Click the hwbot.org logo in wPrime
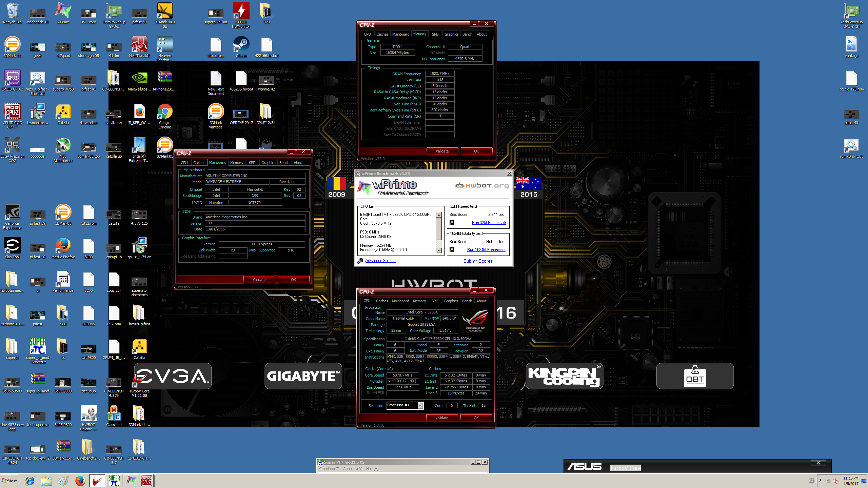 481,185
